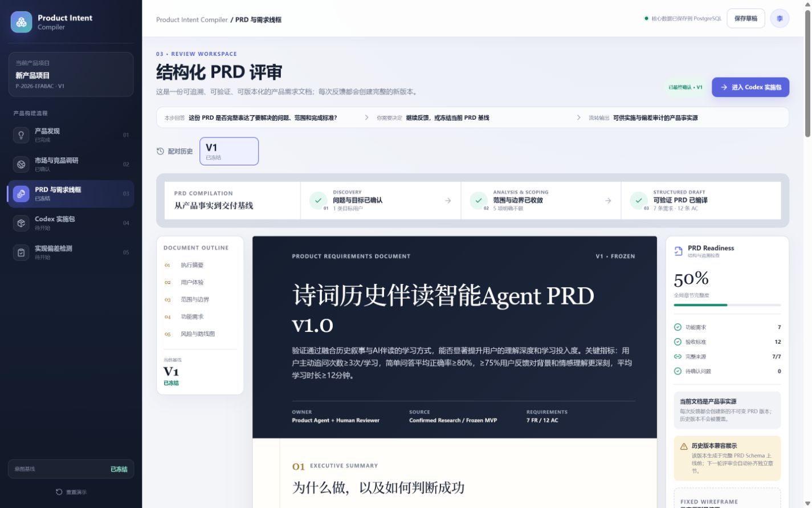Click the page vertical scrollbar thumb
Screen dimensions: 812x508
(807, 73)
